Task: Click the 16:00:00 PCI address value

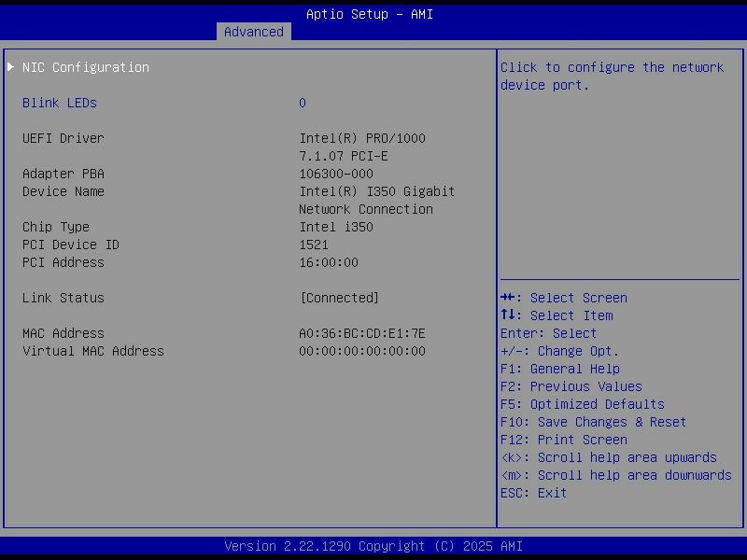Action: [329, 262]
